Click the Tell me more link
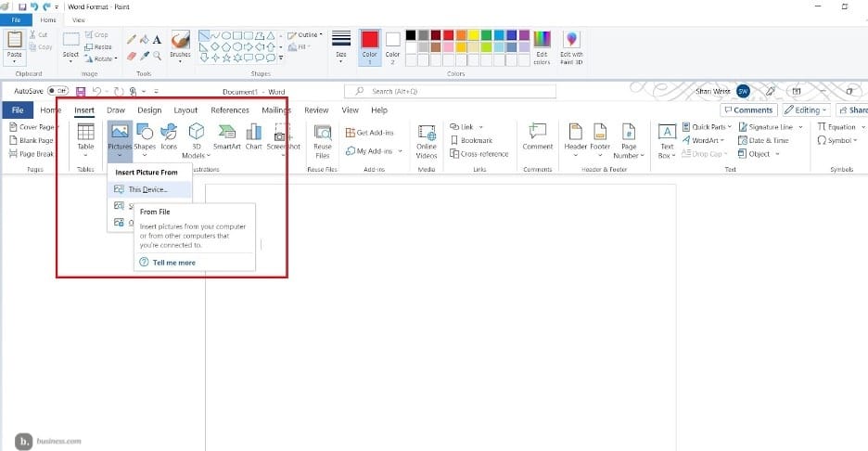868x451 pixels. tap(173, 263)
